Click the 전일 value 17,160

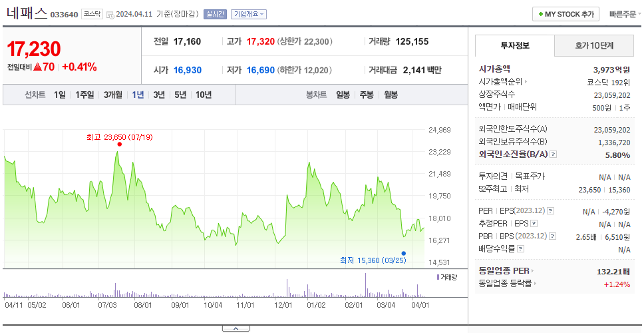coord(188,41)
